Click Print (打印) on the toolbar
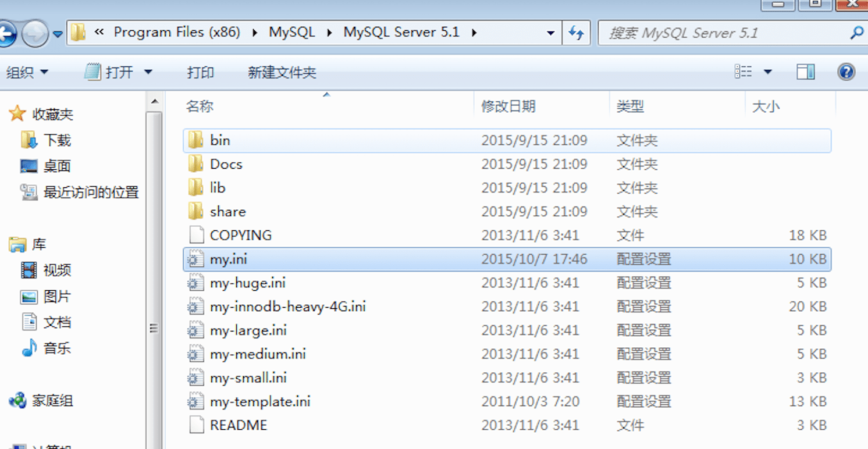The image size is (868, 449). pyautogui.click(x=201, y=73)
